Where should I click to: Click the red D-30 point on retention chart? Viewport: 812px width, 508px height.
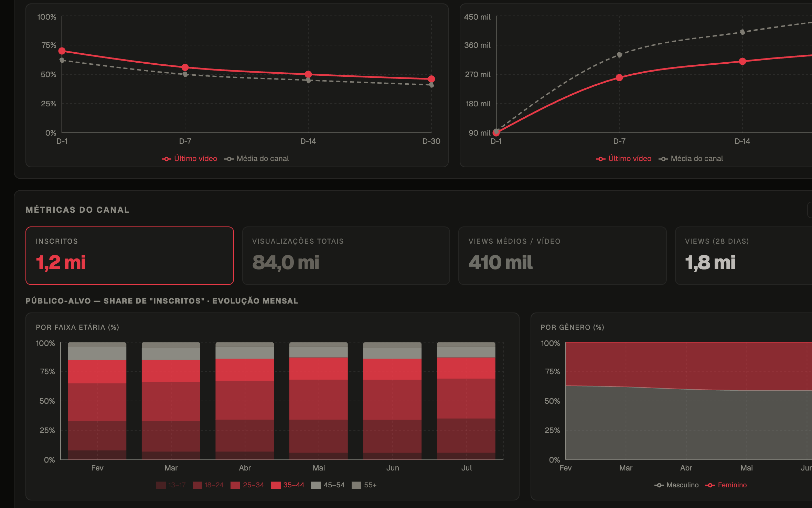coord(431,79)
